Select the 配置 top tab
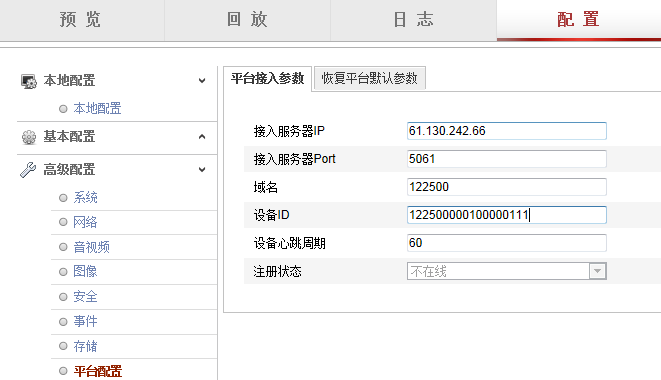This screenshot has height=380, width=661. coord(579,20)
